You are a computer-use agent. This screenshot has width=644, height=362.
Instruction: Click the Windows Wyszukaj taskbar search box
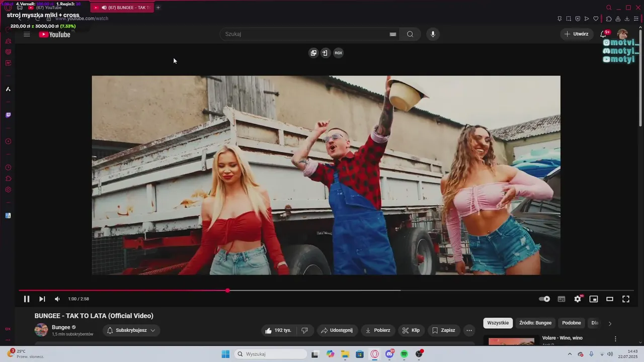[x=271, y=354]
